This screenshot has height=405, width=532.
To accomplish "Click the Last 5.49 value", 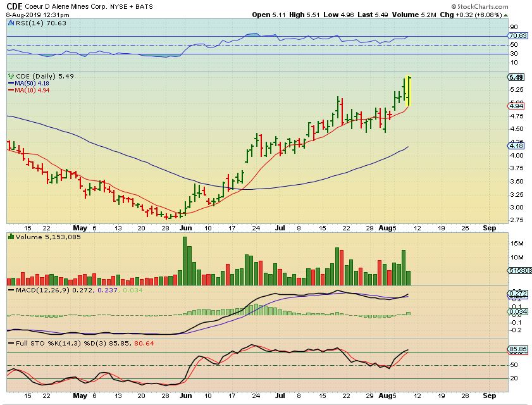I will pos(373,15).
